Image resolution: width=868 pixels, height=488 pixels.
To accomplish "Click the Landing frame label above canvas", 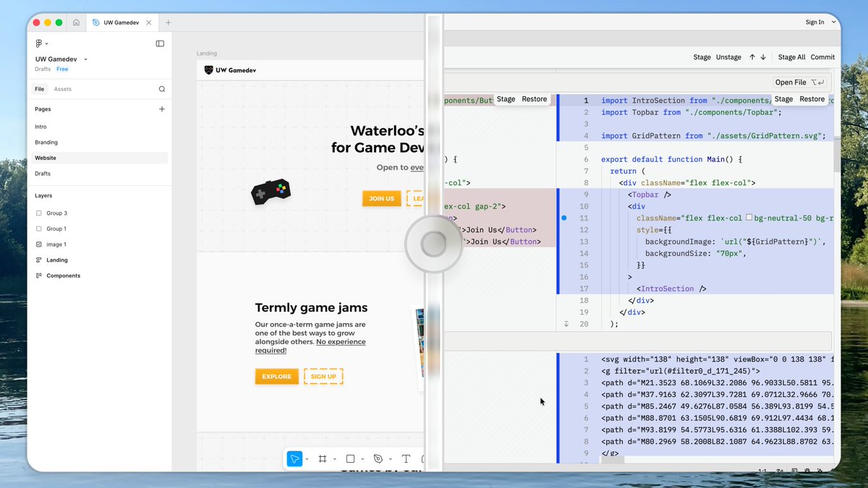I will 207,53.
